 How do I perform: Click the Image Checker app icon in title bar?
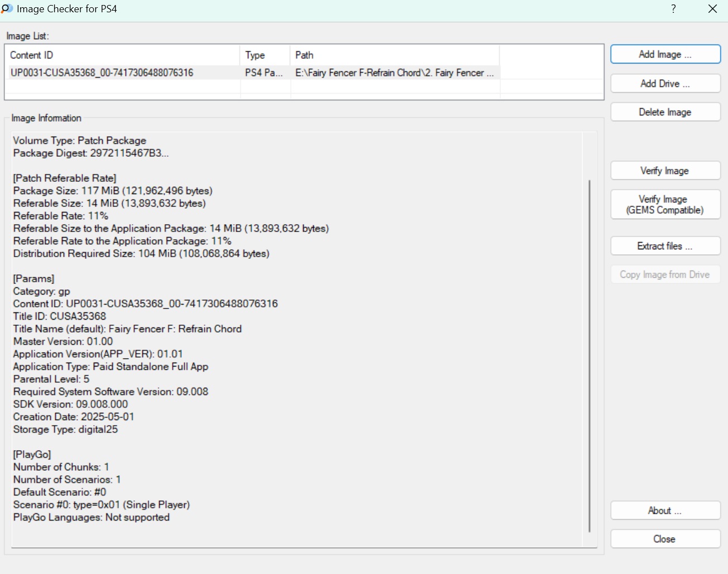(x=7, y=9)
